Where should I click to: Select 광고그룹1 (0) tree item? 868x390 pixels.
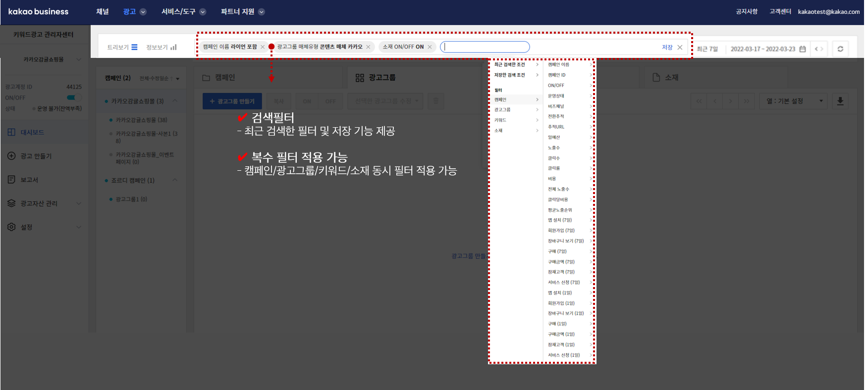(x=131, y=199)
